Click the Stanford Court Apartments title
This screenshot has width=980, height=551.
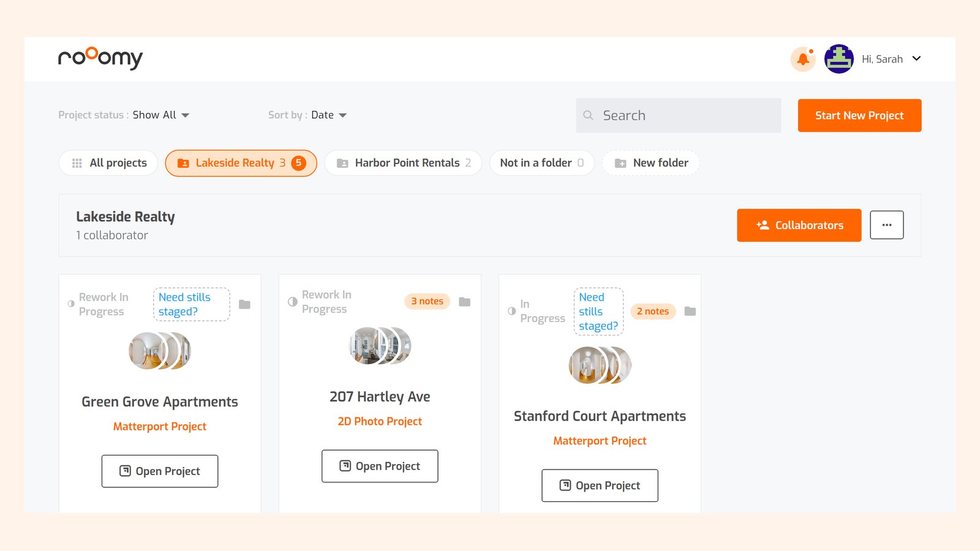(600, 416)
